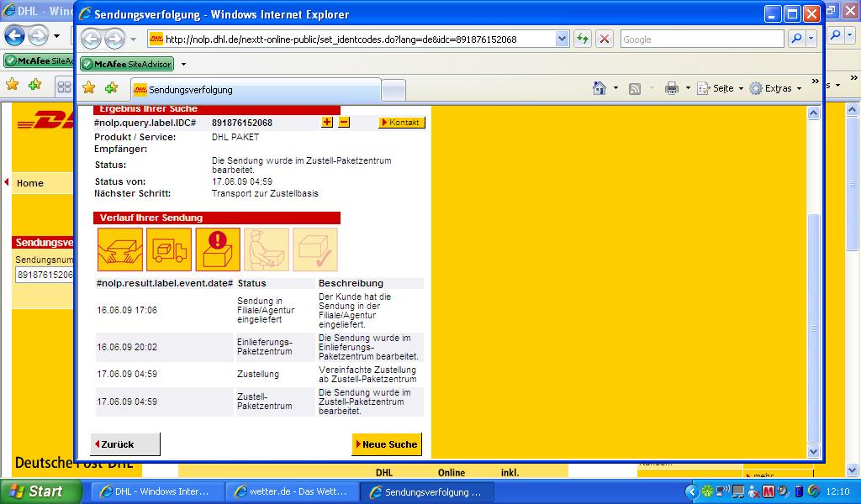
Task: Click the delivery truck shipment step icon
Action: [x=169, y=249]
